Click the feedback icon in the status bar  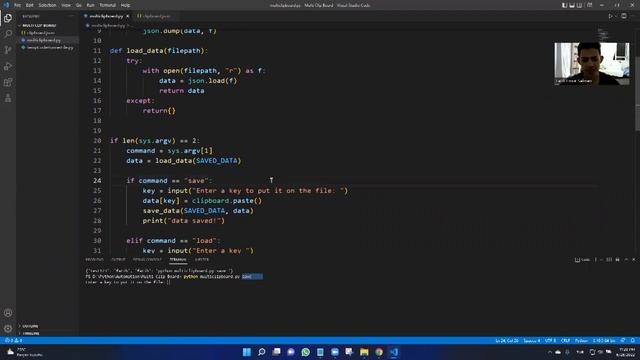tap(623, 340)
